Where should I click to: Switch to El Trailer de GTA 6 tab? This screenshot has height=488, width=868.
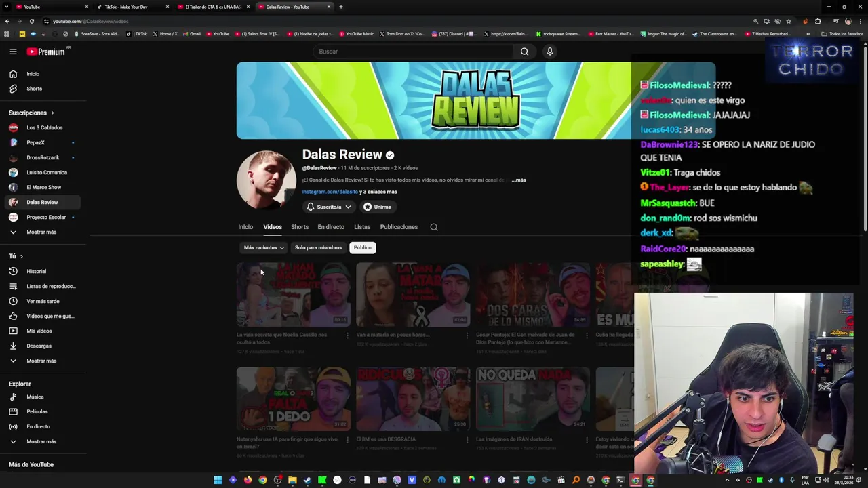[x=212, y=7]
